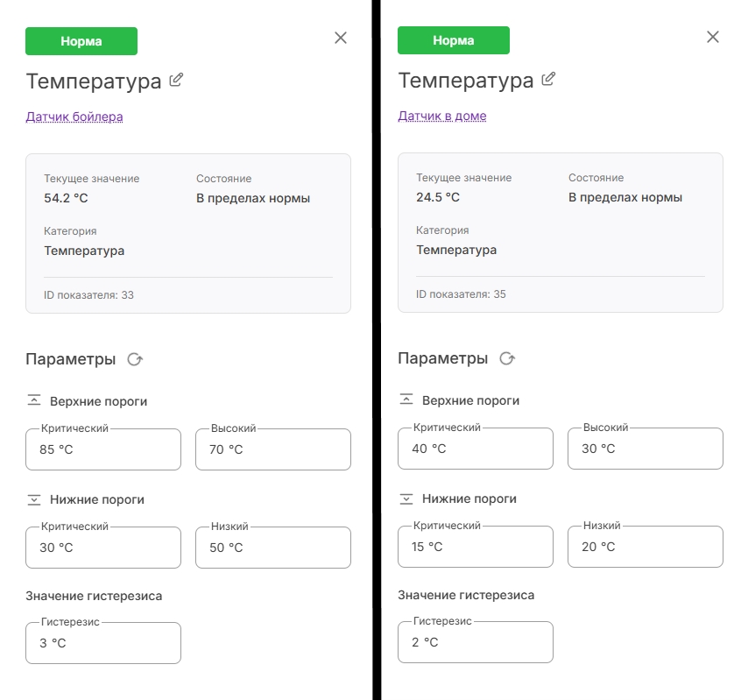Click the Норма status badge for house sensor
The image size is (741, 700).
[454, 40]
